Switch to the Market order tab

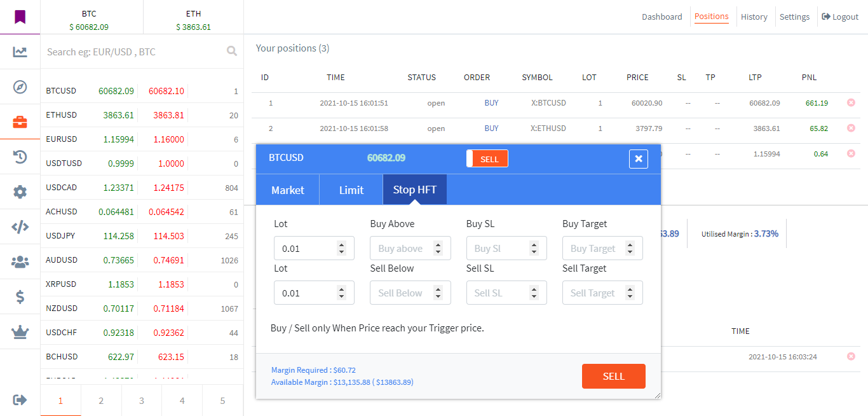[288, 190]
